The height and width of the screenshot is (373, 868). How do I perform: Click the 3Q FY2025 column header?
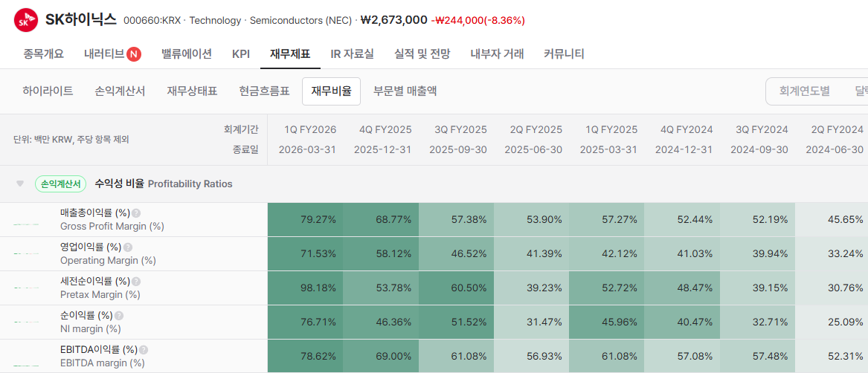click(460, 130)
